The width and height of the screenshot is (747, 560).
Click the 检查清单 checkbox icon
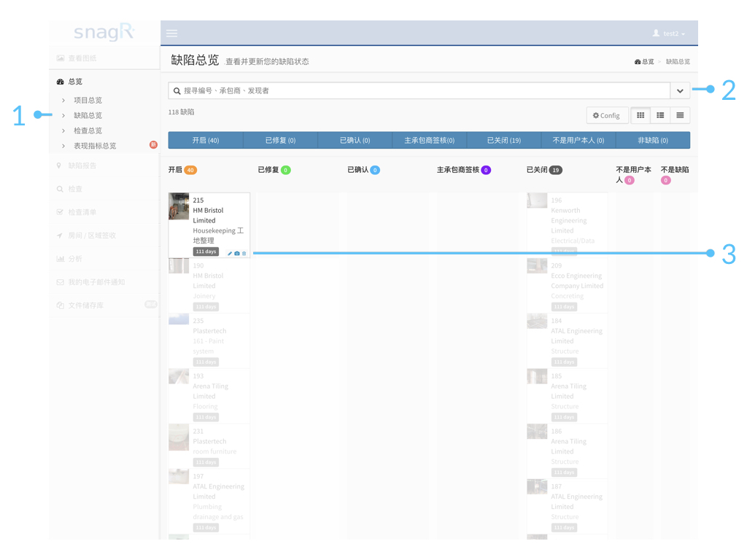(60, 212)
